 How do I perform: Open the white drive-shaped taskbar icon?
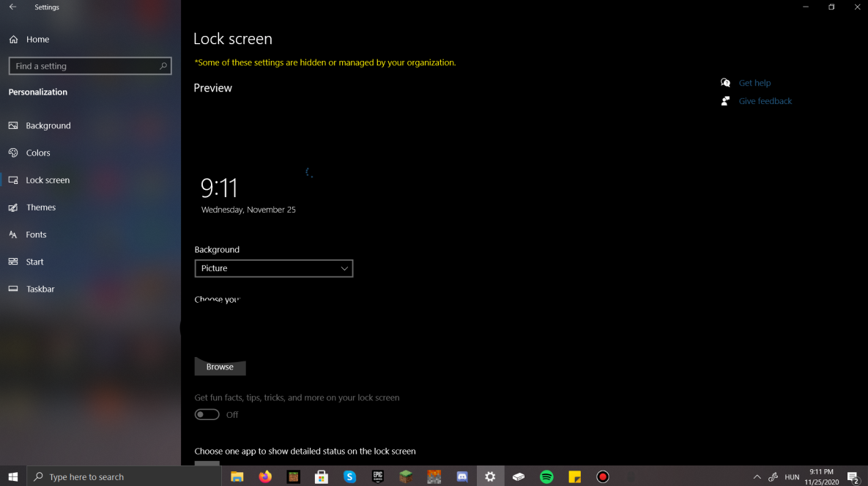pyautogui.click(x=518, y=476)
